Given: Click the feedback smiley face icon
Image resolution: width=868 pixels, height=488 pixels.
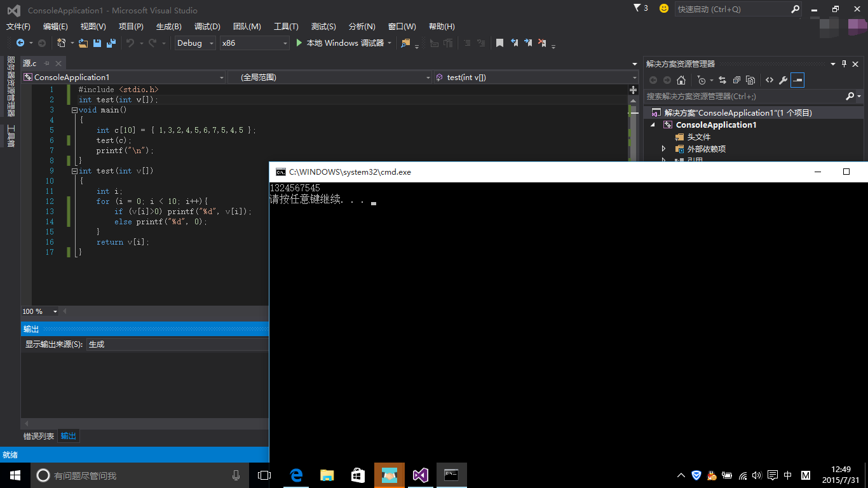Looking at the screenshot, I should tap(664, 8).
